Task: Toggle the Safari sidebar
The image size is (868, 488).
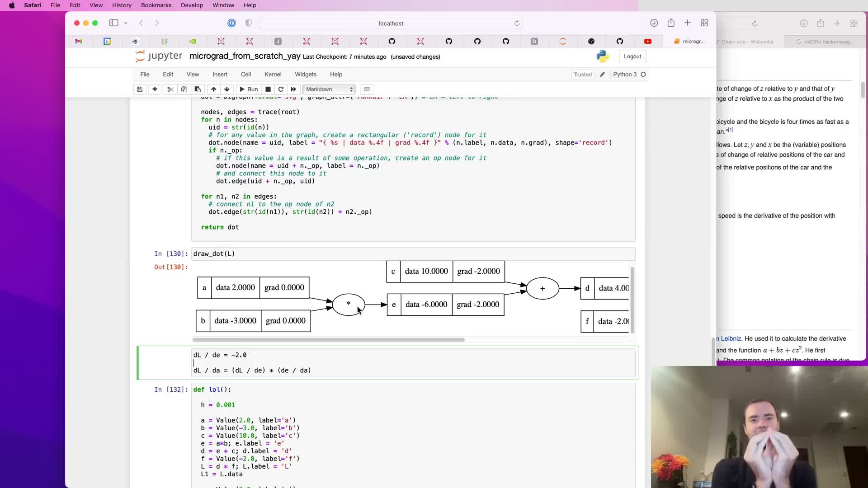Action: click(x=113, y=23)
